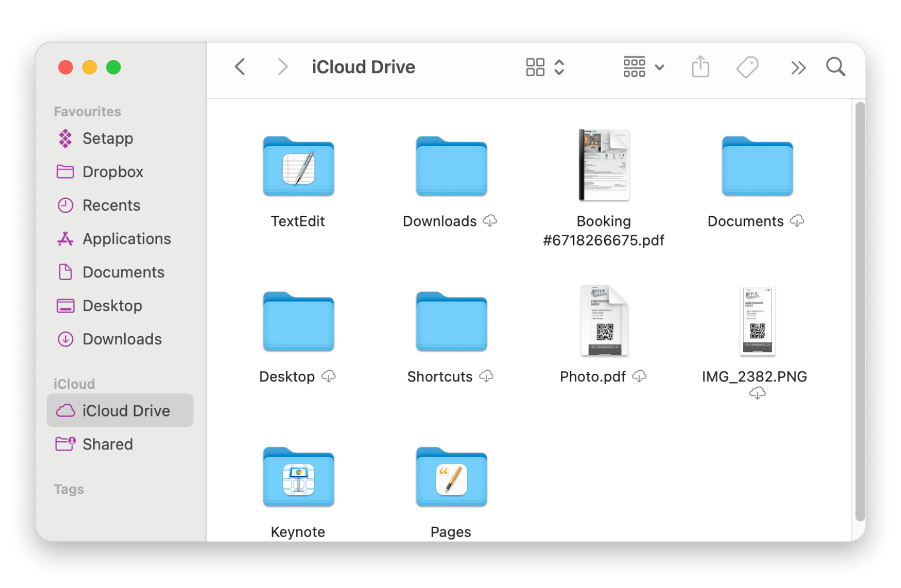The width and height of the screenshot is (901, 588).
Task: Open the icon view switcher
Action: click(545, 67)
